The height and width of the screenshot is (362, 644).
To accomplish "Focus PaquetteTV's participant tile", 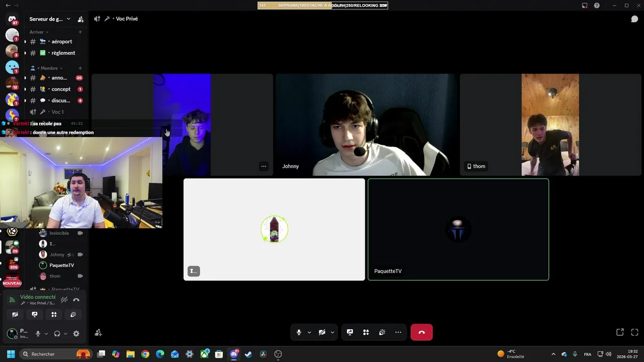I will pos(458,229).
